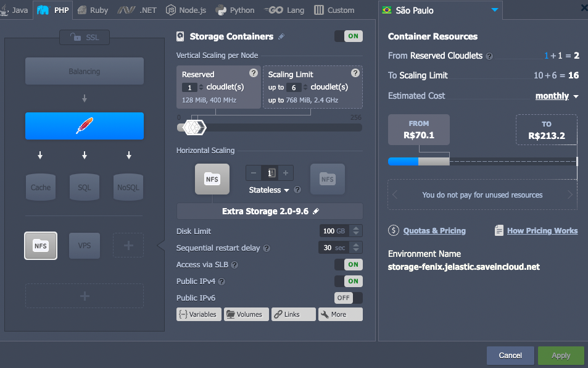Viewport: 588px width, 368px height.
Task: Click the minus icon to decrease node count
Action: [x=254, y=174]
